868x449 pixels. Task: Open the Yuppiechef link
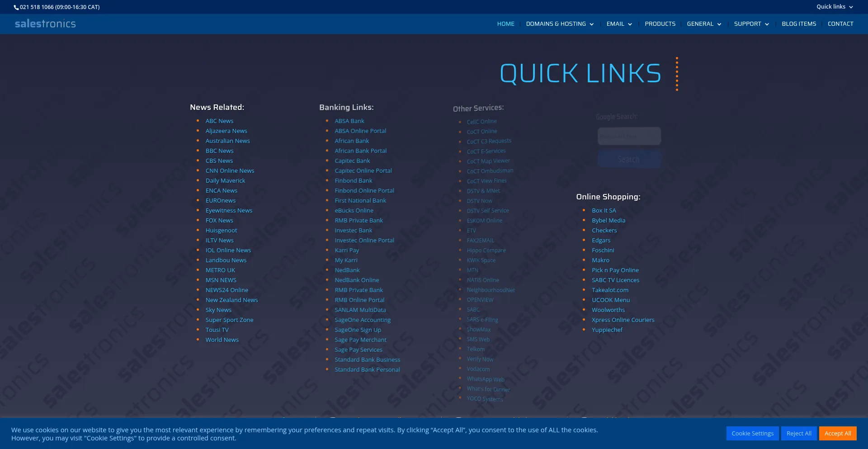click(607, 330)
